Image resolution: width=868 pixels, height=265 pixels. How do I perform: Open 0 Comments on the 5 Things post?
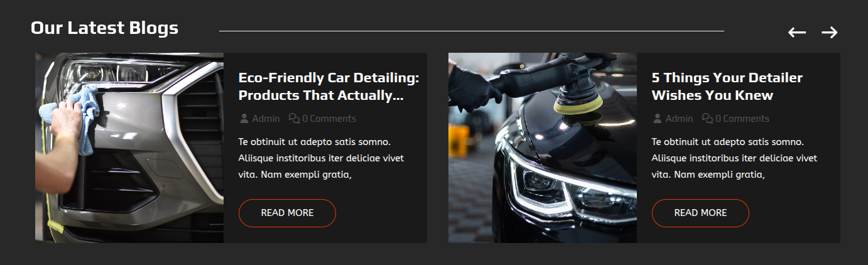pyautogui.click(x=742, y=118)
